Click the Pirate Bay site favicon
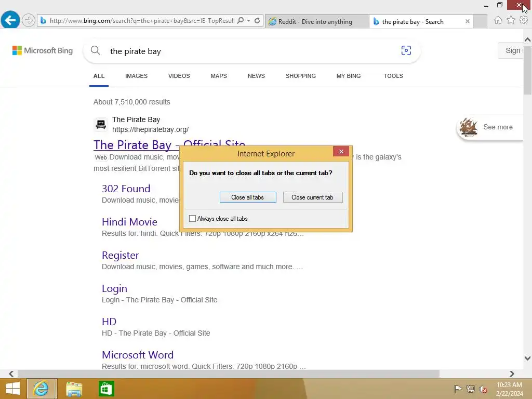 click(101, 125)
